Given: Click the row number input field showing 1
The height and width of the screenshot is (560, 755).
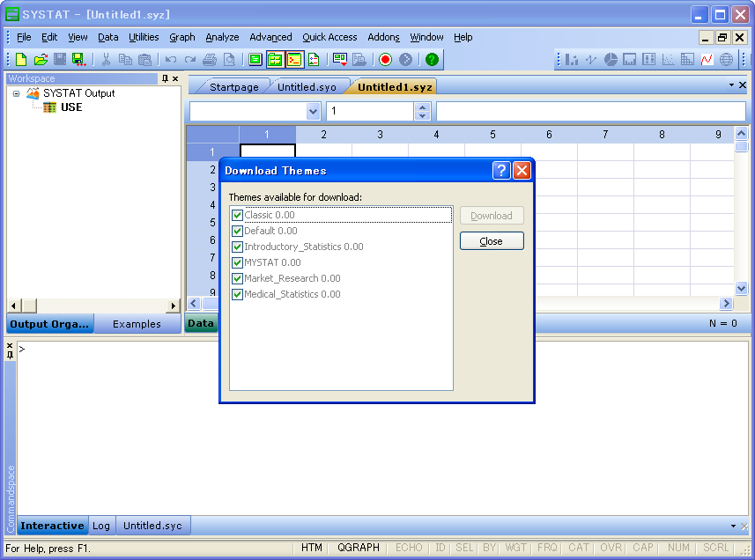Looking at the screenshot, I should 370,111.
